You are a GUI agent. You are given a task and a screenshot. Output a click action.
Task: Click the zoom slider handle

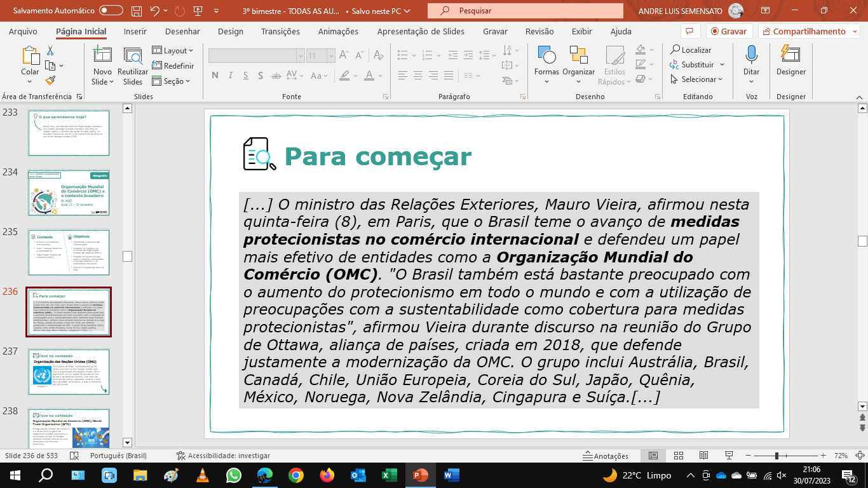click(x=776, y=456)
